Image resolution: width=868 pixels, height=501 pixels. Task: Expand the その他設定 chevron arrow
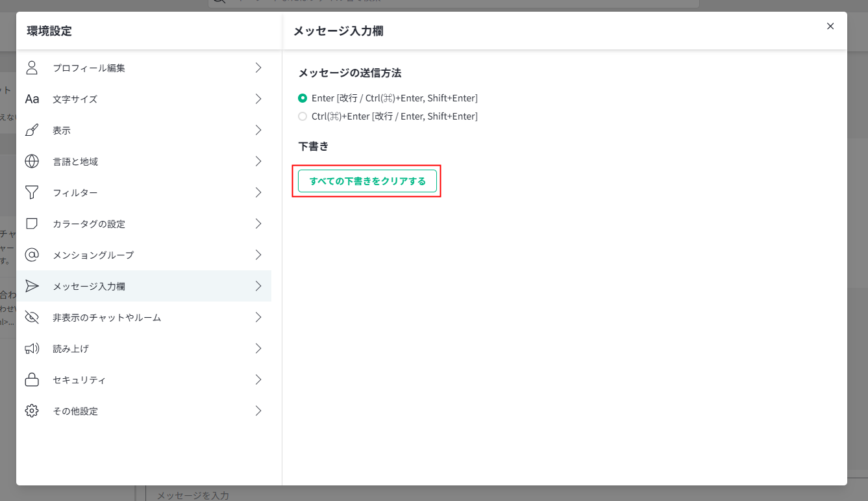pyautogui.click(x=258, y=411)
